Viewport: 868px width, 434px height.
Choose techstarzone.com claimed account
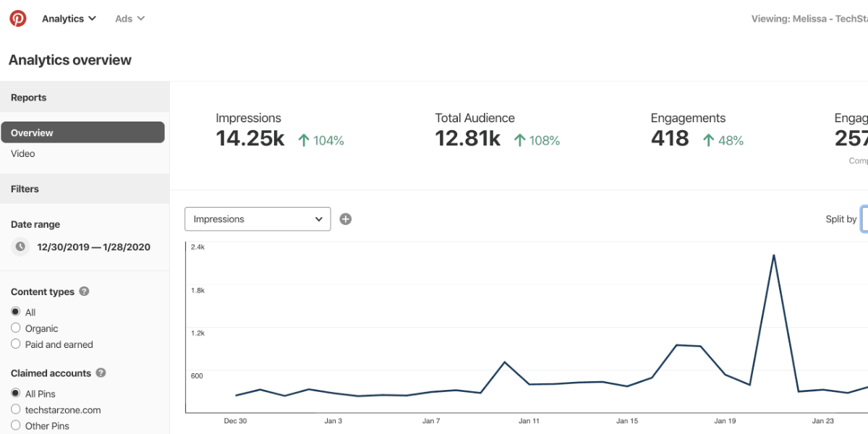(x=16, y=409)
